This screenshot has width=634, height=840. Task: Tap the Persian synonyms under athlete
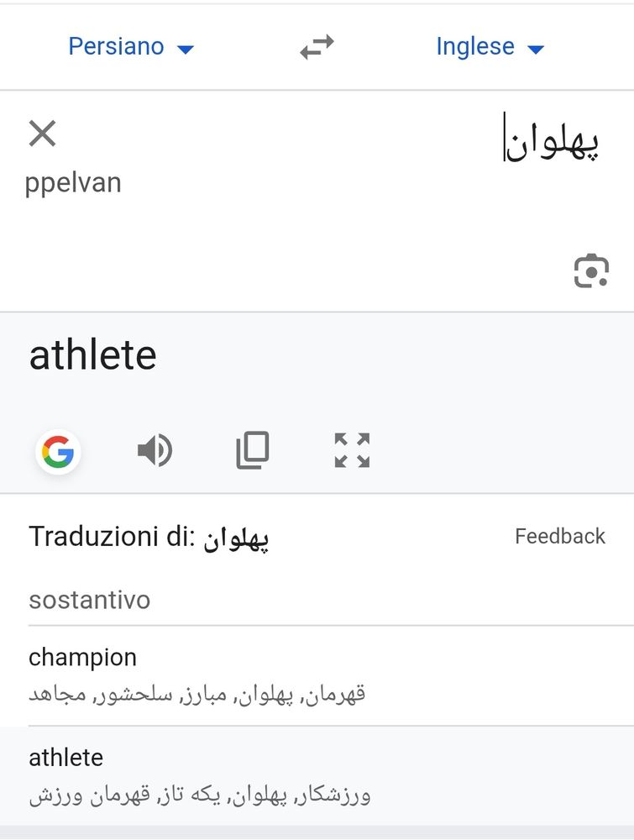pyautogui.click(x=200, y=795)
